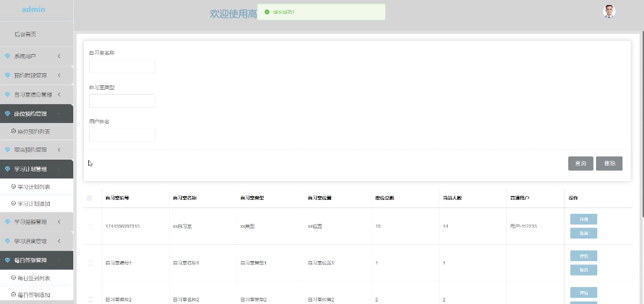Screen dimensions: 644x304
Task: Click the 普通用户 column header
Action: click(520, 198)
